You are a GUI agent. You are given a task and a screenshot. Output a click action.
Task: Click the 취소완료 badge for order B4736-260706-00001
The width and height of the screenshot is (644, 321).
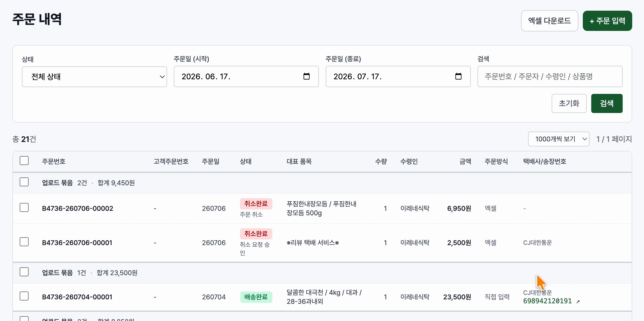(256, 234)
